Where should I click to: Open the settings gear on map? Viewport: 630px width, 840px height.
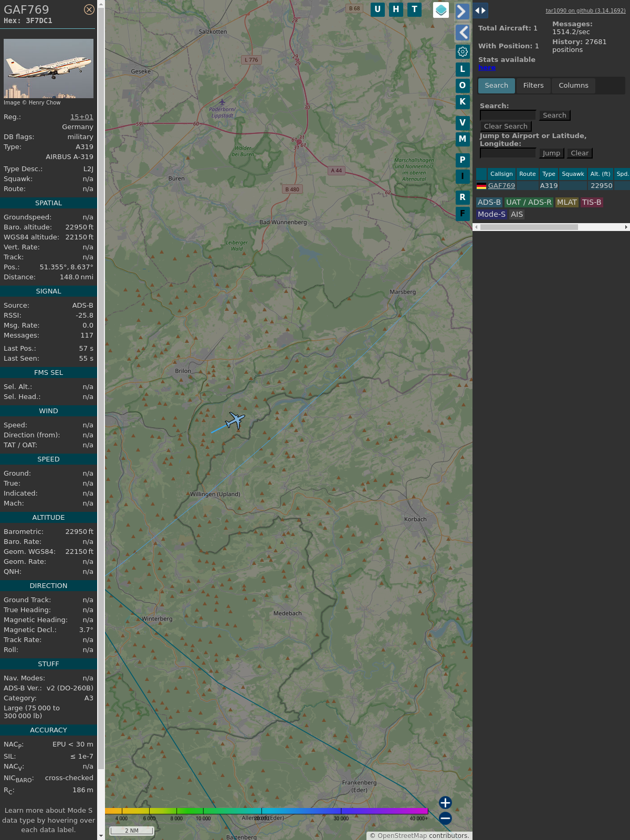tap(463, 51)
